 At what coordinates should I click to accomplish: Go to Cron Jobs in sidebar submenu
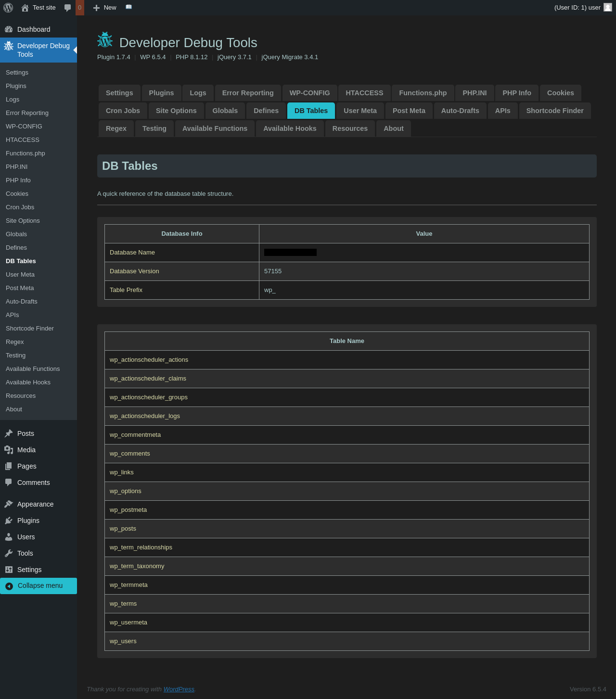(20, 207)
